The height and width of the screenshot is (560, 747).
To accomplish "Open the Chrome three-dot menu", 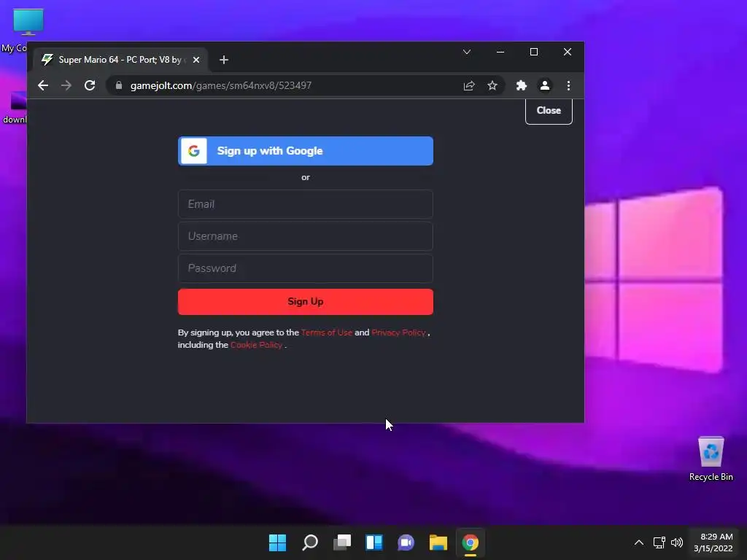I will (x=568, y=86).
